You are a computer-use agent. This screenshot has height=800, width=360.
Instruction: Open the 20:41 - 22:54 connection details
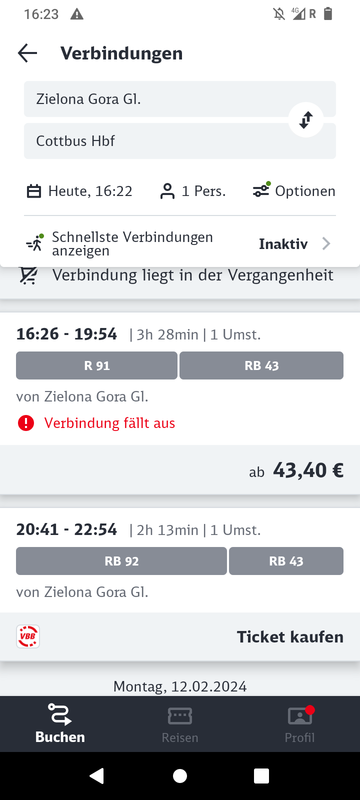[180, 561]
